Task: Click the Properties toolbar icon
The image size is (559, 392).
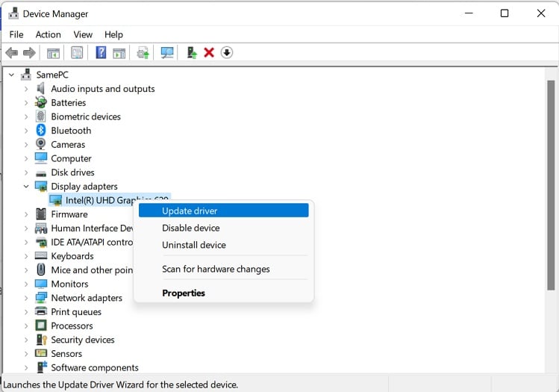Action: point(77,53)
